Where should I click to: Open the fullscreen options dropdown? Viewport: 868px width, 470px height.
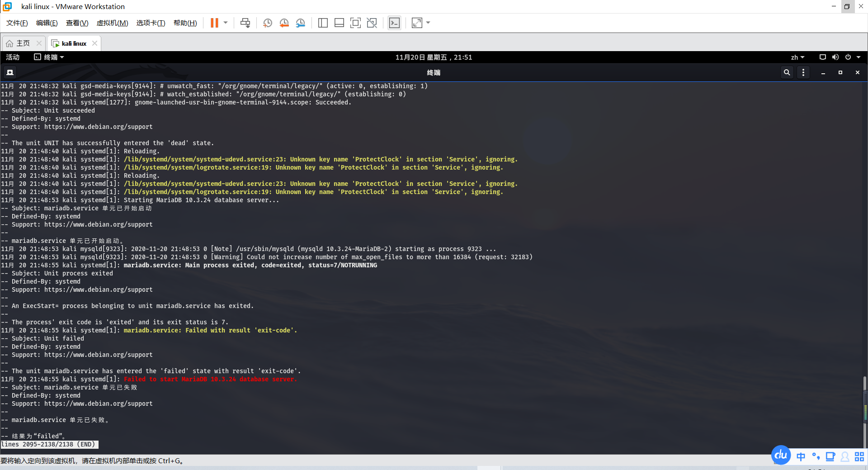[428, 23]
